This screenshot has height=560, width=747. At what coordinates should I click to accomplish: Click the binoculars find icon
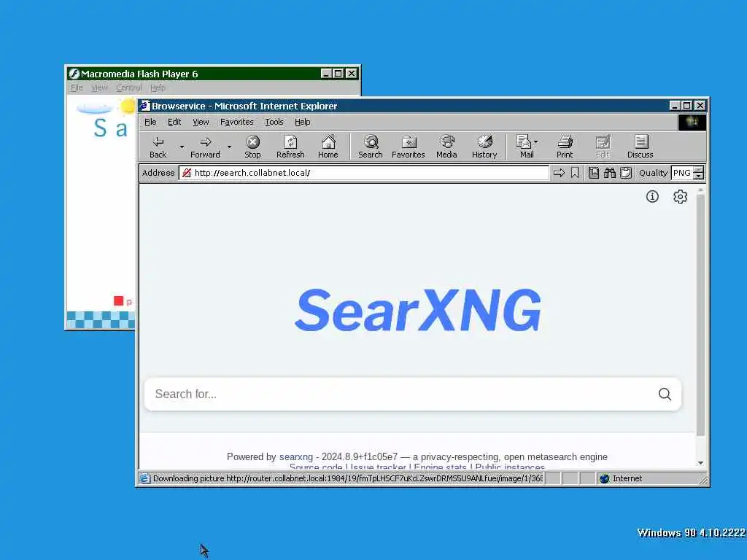pyautogui.click(x=610, y=173)
